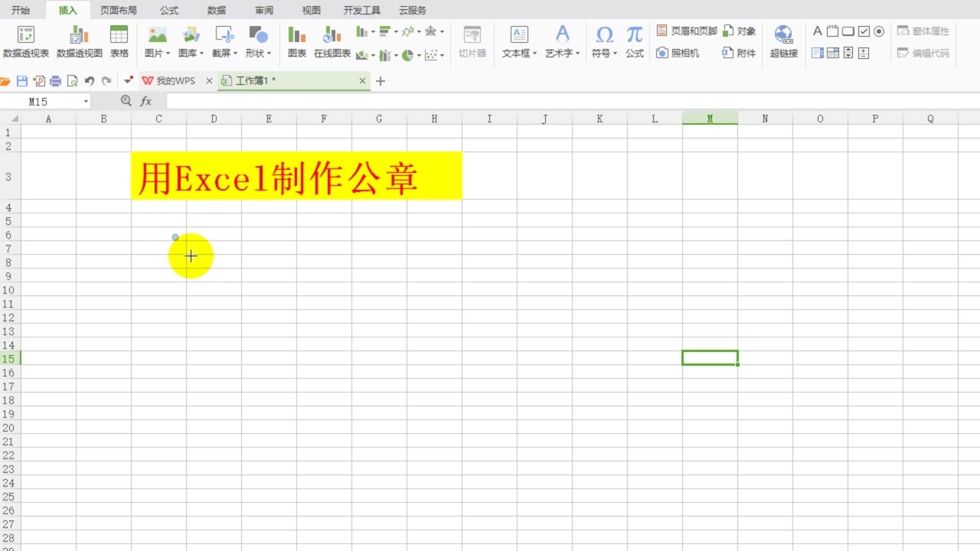
Task: Click the fx insert function icon
Action: [x=145, y=101]
